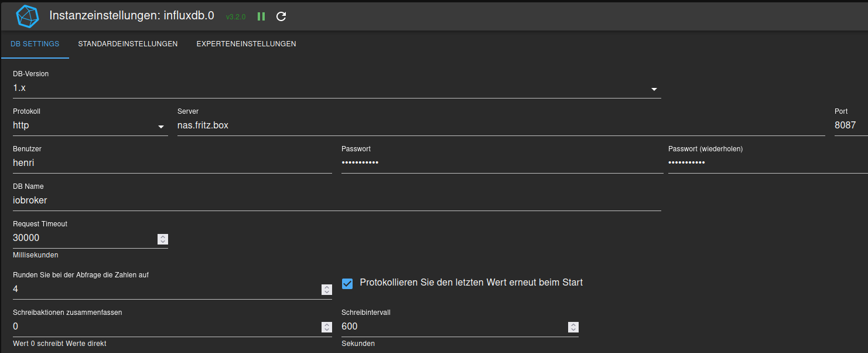
Task: Click the Millisekunden helper text
Action: point(36,255)
